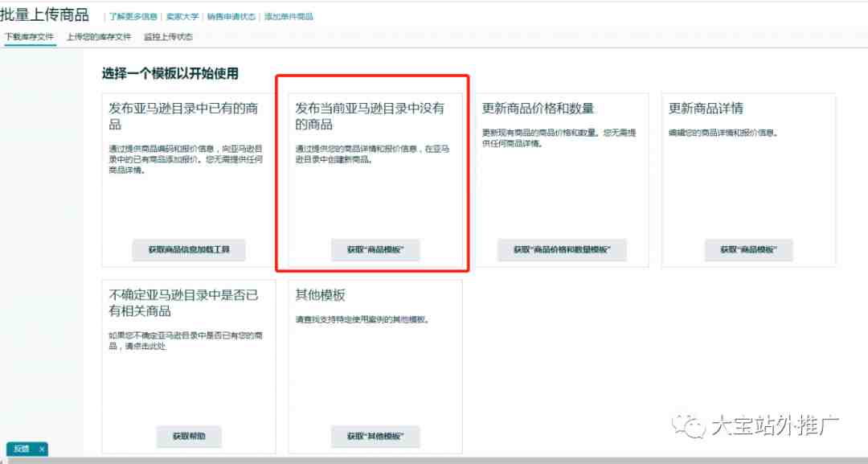Follow the 了解更多信息 link
This screenshot has width=868, height=464.
(x=133, y=17)
